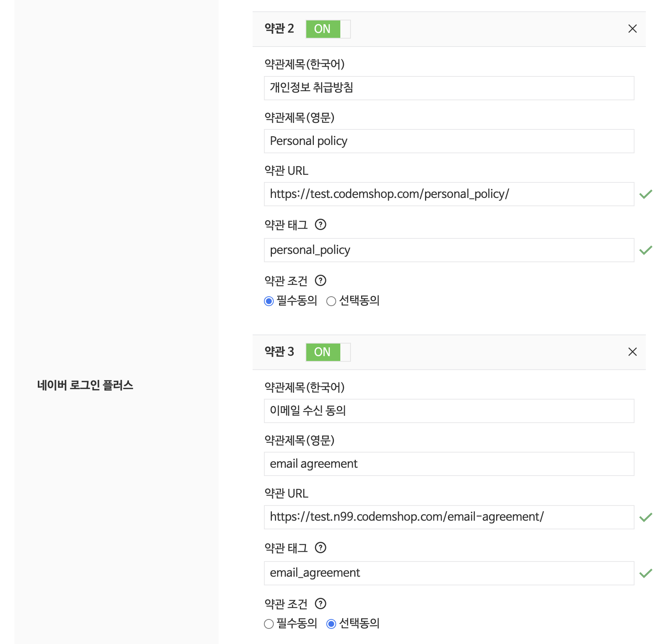Edit the personal_policy URL field
This screenshot has height=644, width=664.
(449, 194)
